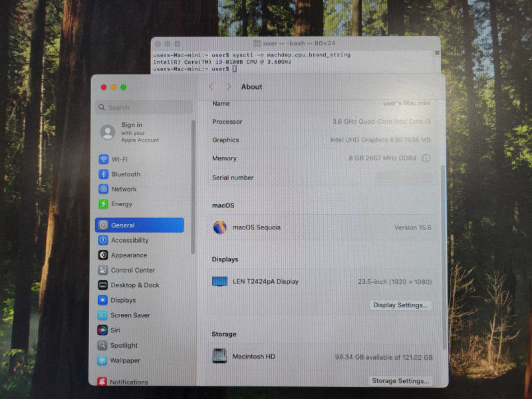532x399 pixels.
Task: Open Desktop & Dock icon
Action: pyautogui.click(x=103, y=285)
